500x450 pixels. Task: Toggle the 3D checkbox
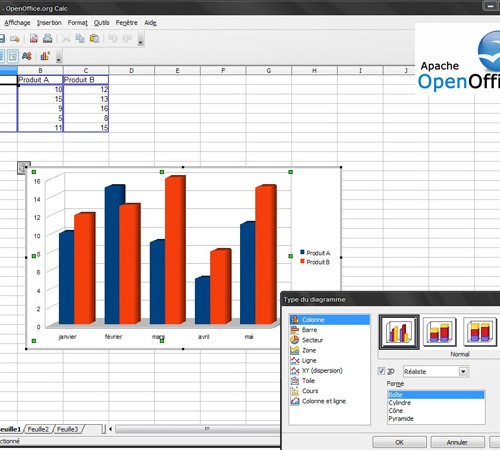(381, 371)
